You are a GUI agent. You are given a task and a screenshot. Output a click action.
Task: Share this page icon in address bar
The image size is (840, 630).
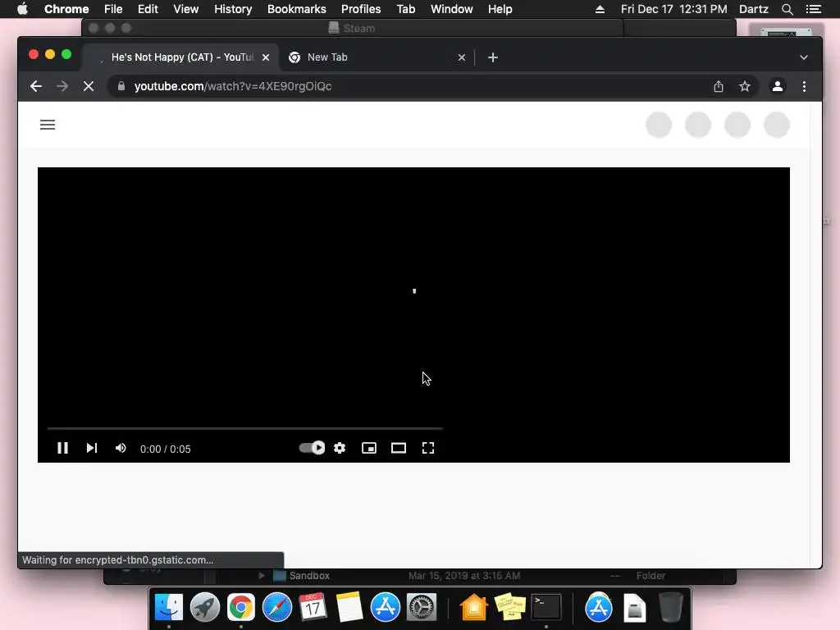pos(719,86)
